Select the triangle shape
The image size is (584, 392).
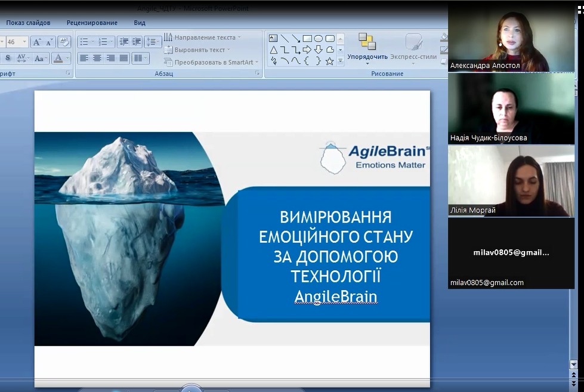tap(273, 50)
